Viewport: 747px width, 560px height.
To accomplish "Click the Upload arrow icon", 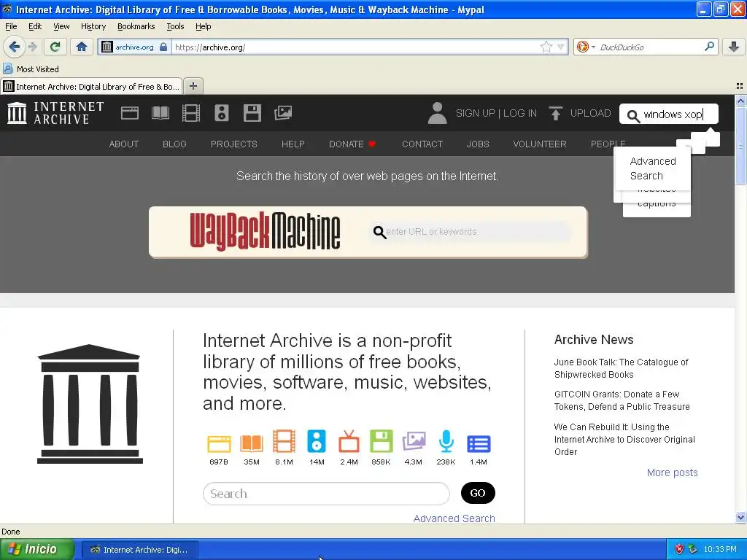I will (x=555, y=113).
